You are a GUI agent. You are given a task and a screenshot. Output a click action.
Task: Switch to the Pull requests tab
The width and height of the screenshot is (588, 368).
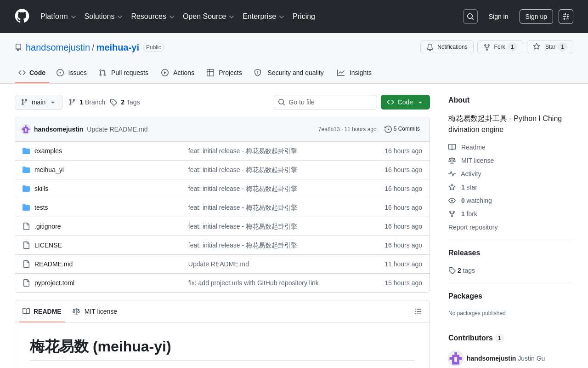pyautogui.click(x=124, y=73)
